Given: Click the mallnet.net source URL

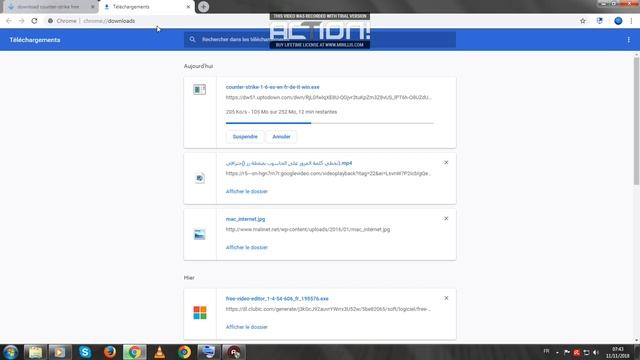Looking at the screenshot, I should [308, 229].
